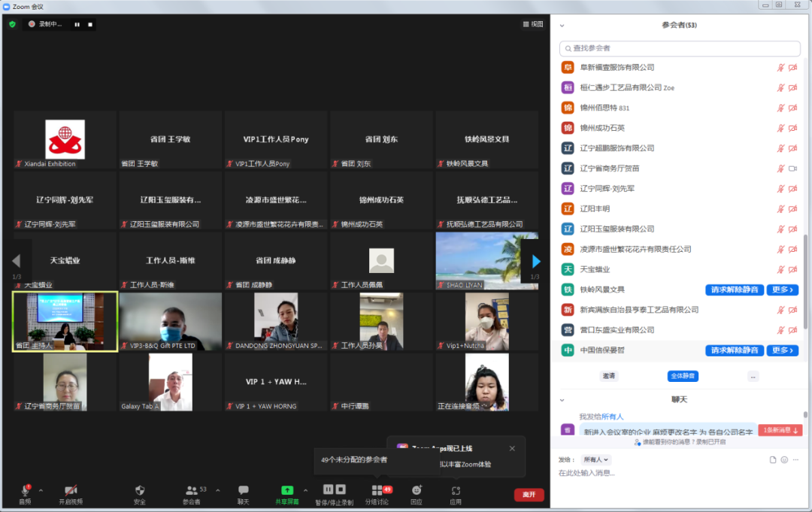Jump to the 1条新消息 notification
The image size is (812, 512).
[780, 430]
